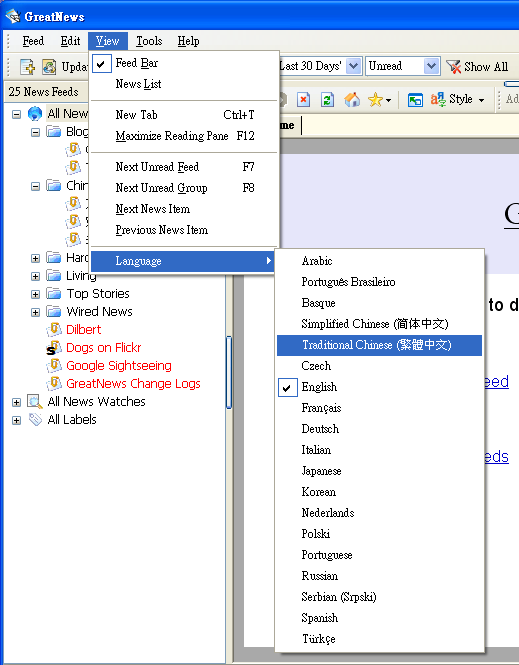Select the checked English language option
Viewport: 519px width, 665px height.
pos(379,387)
